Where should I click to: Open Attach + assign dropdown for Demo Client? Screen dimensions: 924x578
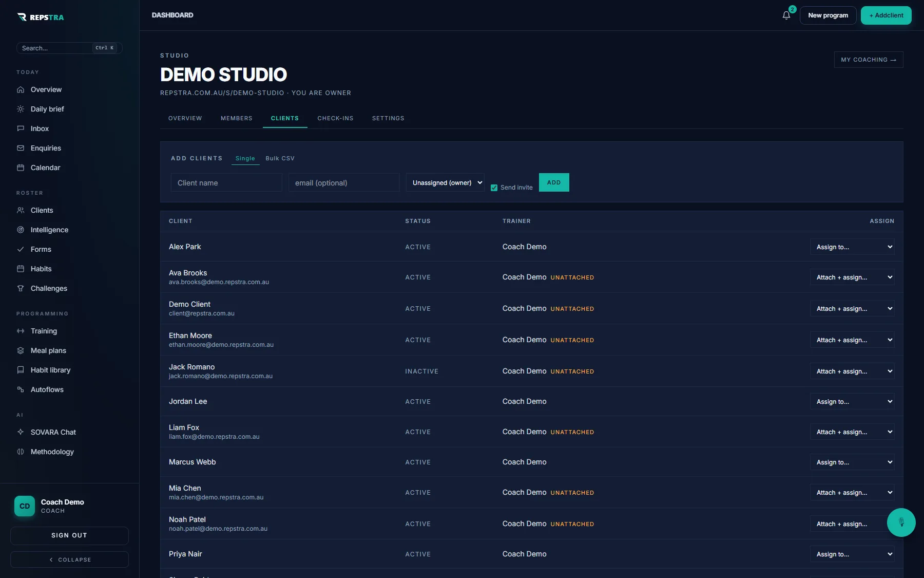click(852, 308)
